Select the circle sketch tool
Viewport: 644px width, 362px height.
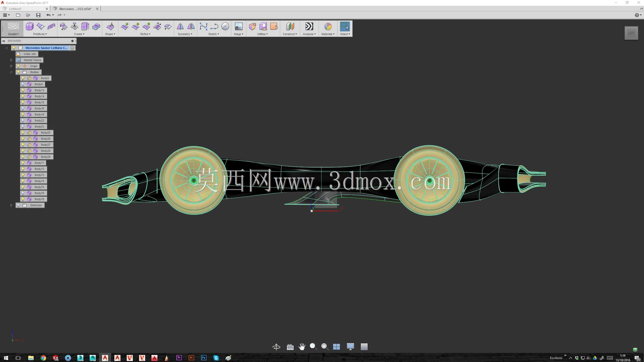click(225, 26)
